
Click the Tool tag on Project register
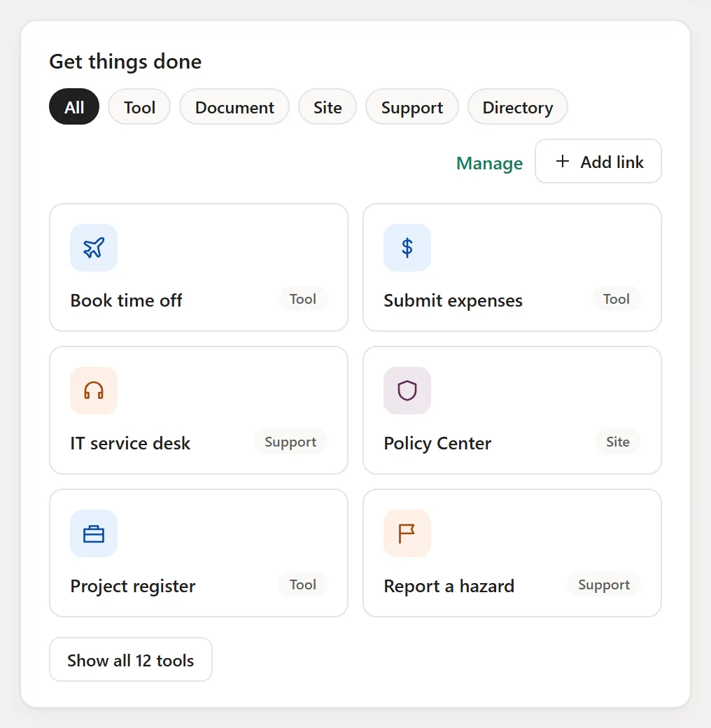click(303, 585)
